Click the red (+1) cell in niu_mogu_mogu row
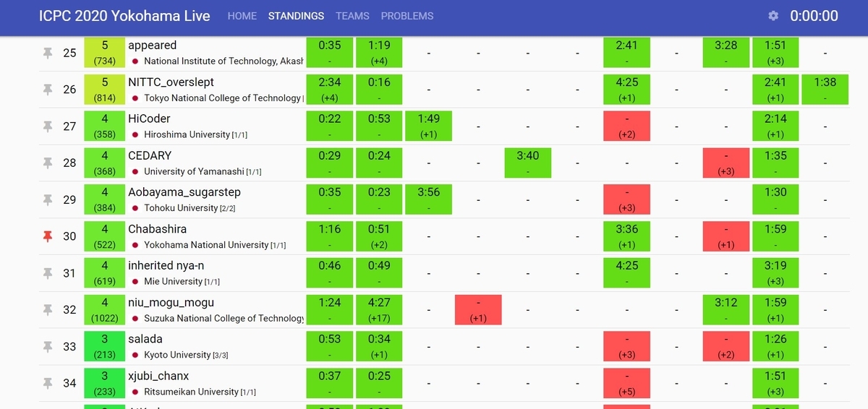 478,311
